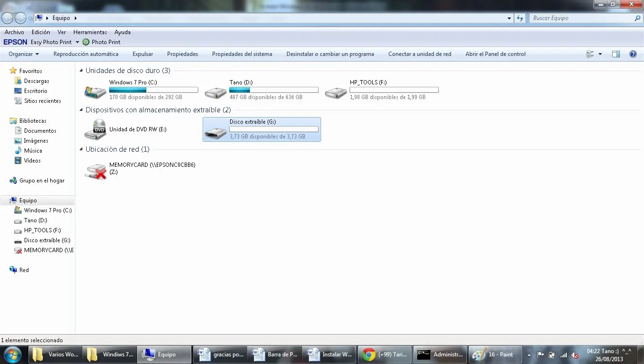This screenshot has height=364, width=644.
Task: Select the disconnected MEMORYCARD network drive icon
Action: pyautogui.click(x=96, y=171)
